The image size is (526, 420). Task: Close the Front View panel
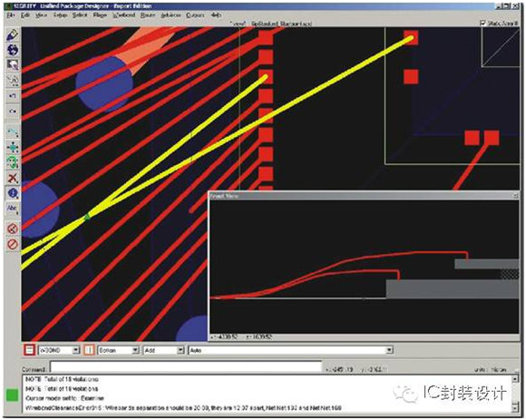(x=516, y=195)
